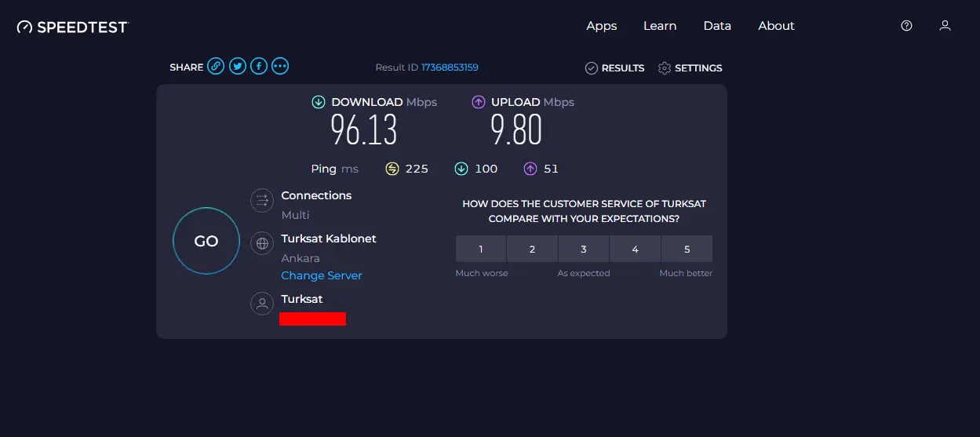Click the Results checkmark icon
This screenshot has height=437, width=980.
click(592, 68)
